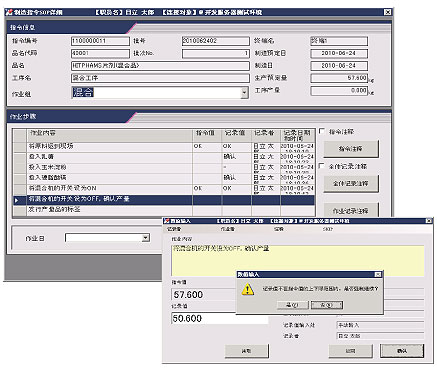
Task: Click the 品名 field with HITPHAMS text
Action: point(160,66)
